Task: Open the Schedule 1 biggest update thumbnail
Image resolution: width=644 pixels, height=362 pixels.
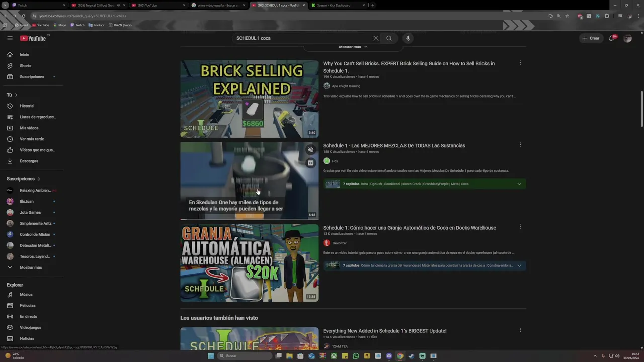Action: click(250, 339)
